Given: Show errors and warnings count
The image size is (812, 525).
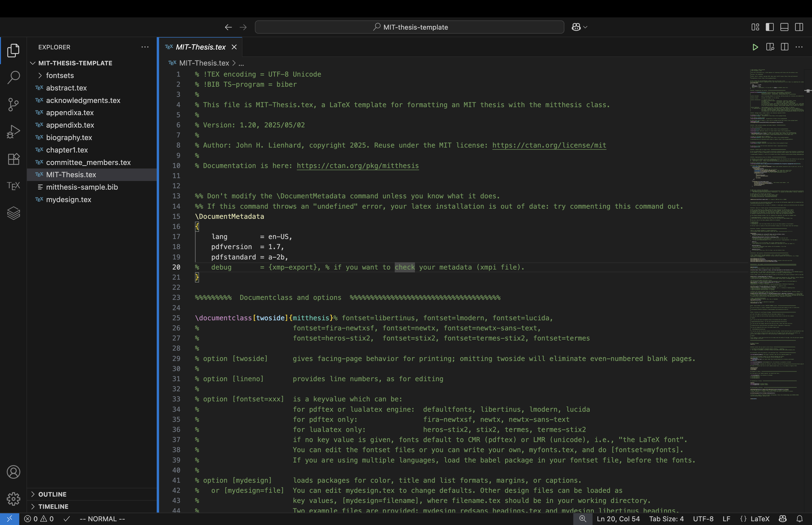Looking at the screenshot, I should click(39, 519).
